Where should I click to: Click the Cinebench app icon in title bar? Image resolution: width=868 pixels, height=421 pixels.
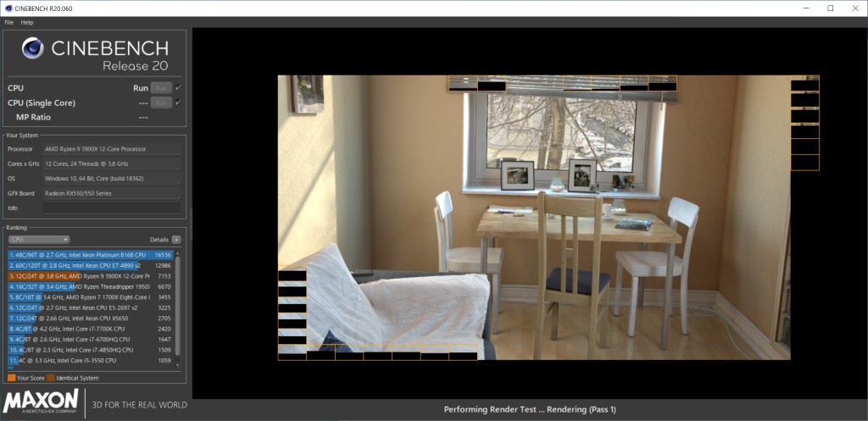coord(8,8)
